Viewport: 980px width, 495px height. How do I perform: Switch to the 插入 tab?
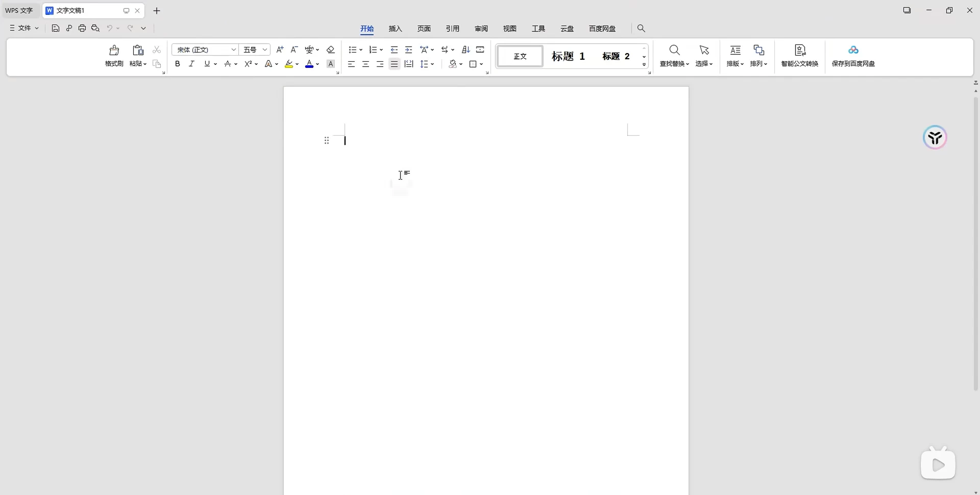395,29
